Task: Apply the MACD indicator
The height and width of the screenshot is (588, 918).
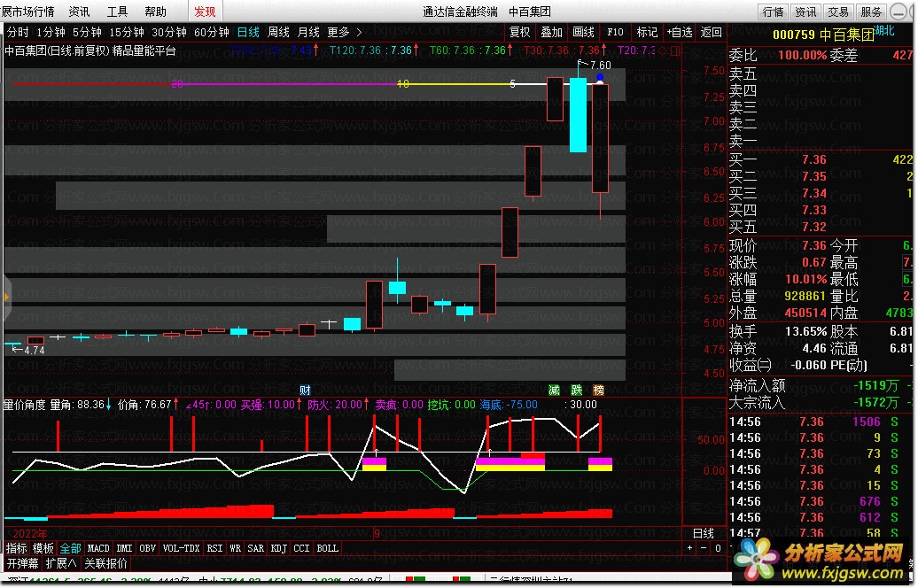Action: (x=98, y=548)
